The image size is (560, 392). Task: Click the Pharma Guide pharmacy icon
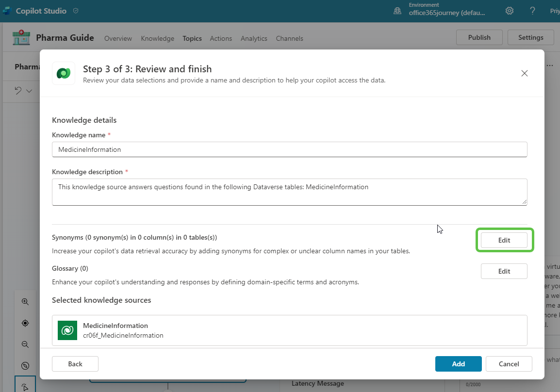click(21, 38)
